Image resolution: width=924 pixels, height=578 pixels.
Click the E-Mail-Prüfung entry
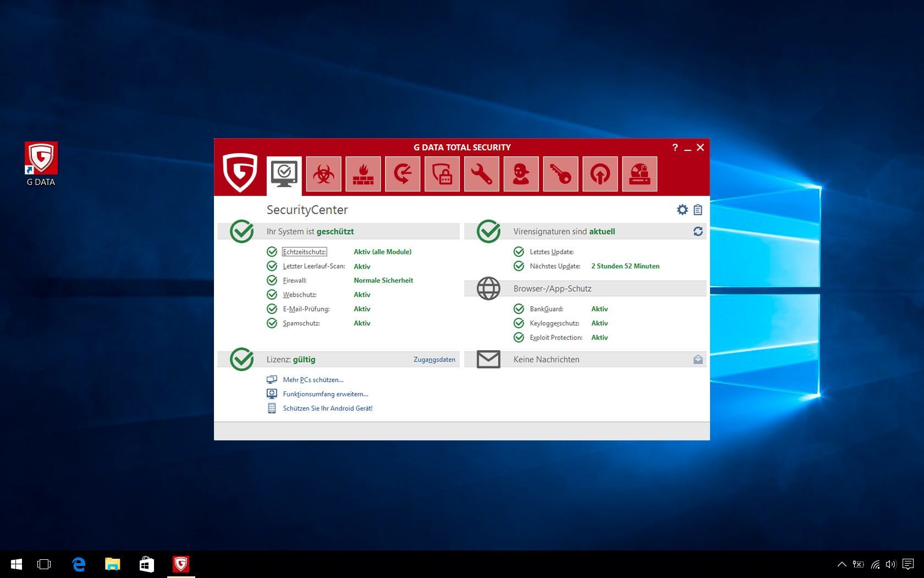tap(306, 309)
